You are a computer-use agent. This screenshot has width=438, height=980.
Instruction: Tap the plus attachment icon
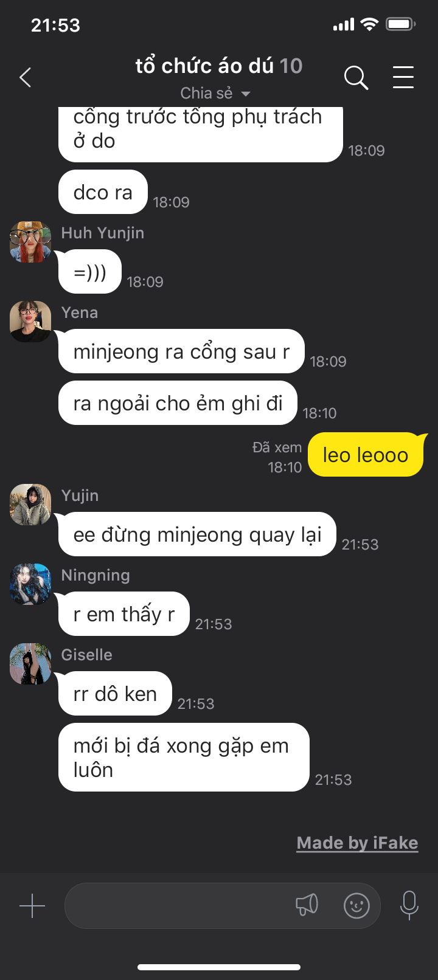(x=32, y=905)
